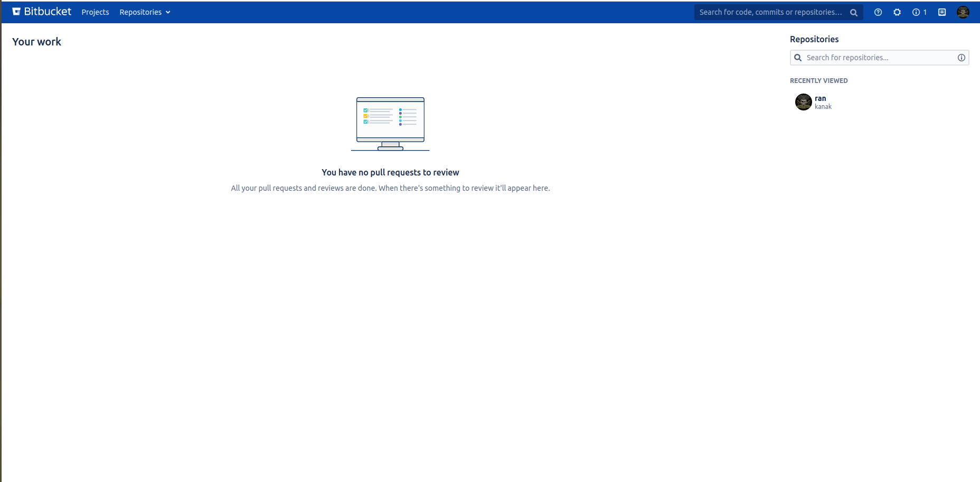Click the Your work heading
The image size is (980, 482).
(x=36, y=42)
